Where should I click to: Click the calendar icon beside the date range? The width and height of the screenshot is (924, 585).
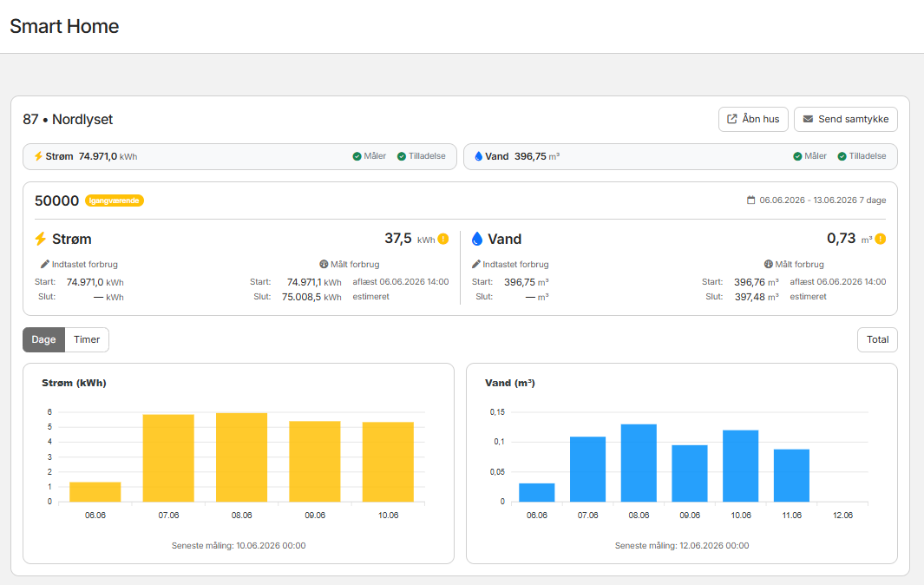coord(750,200)
